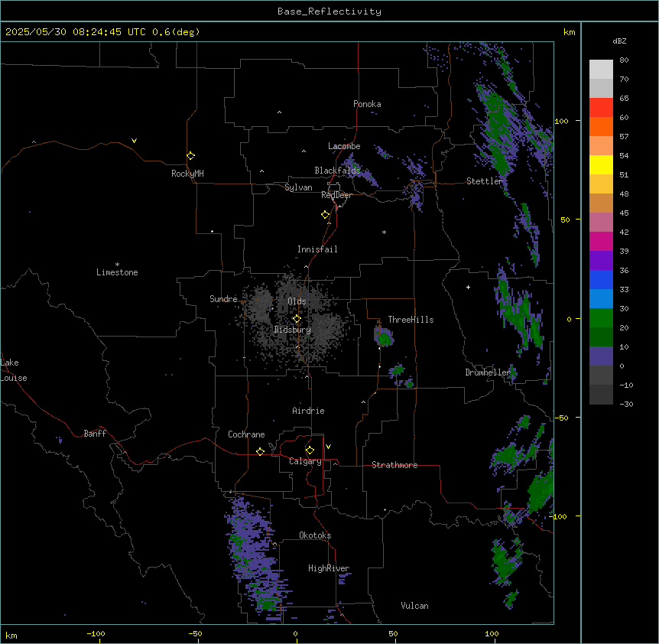Click the yellow diamond between Olds and Didsbury
The image size is (659, 644).
click(x=297, y=319)
